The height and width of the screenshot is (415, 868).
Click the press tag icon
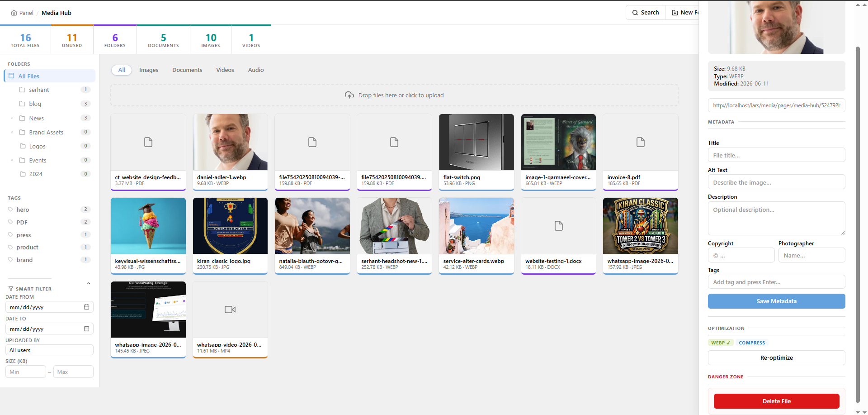(10, 235)
